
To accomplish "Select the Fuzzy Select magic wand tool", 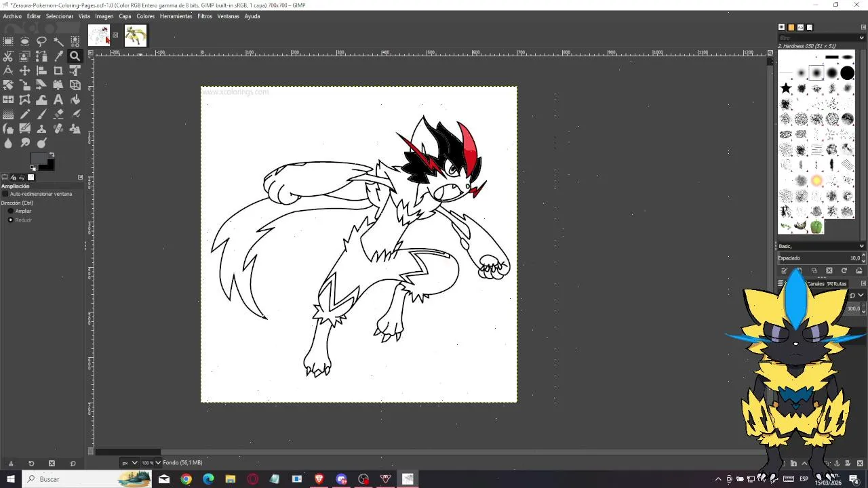I will 58,41.
